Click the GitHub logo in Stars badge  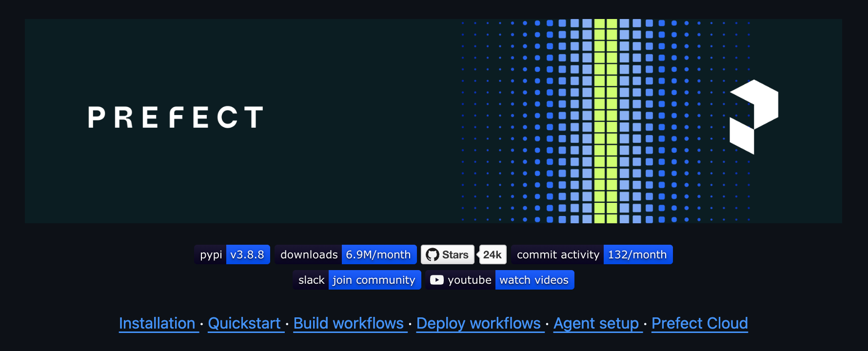point(433,254)
